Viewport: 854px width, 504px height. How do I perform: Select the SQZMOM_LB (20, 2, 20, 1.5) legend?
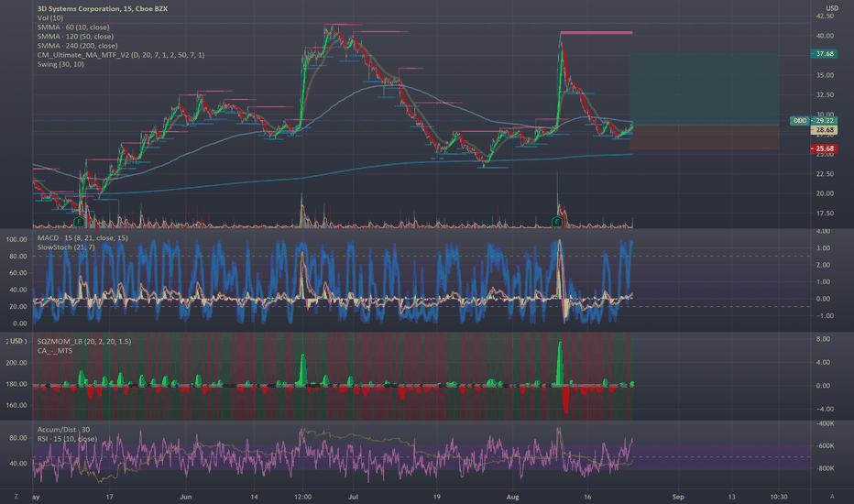tap(84, 342)
